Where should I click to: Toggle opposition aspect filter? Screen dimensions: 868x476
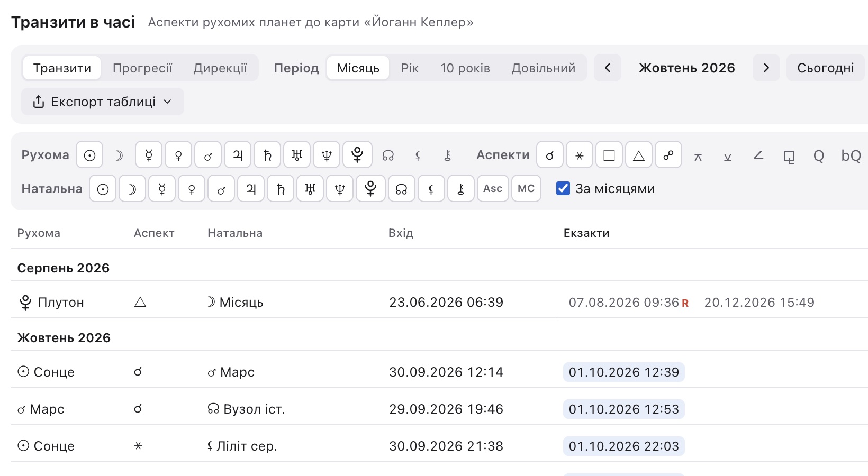[x=668, y=155]
